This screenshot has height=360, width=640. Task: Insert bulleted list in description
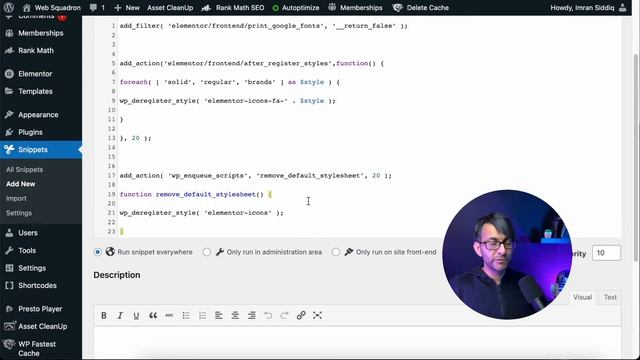pos(186,315)
